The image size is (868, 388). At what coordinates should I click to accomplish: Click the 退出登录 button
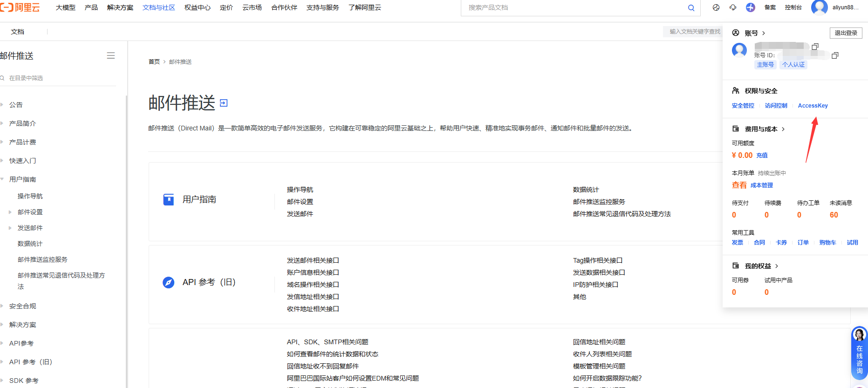(x=846, y=33)
